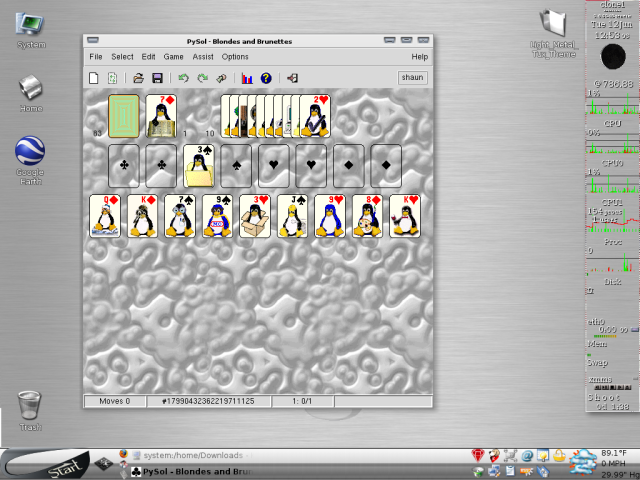
Task: Select the 3 of hearts card
Action: (255, 216)
